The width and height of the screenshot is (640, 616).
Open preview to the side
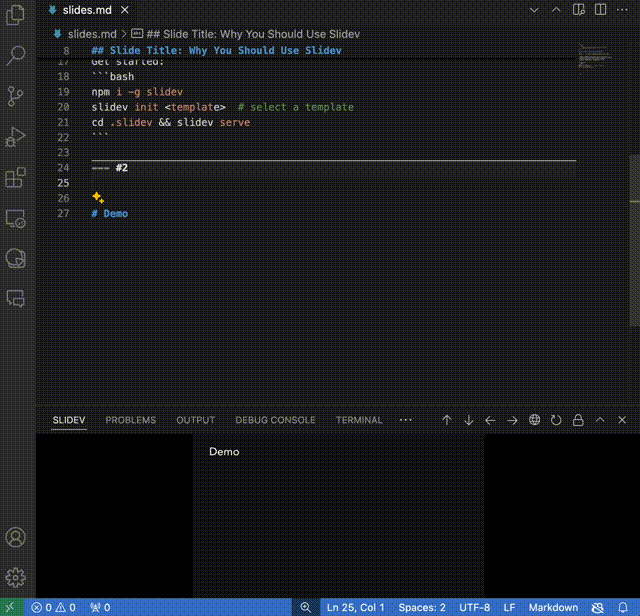click(x=578, y=10)
